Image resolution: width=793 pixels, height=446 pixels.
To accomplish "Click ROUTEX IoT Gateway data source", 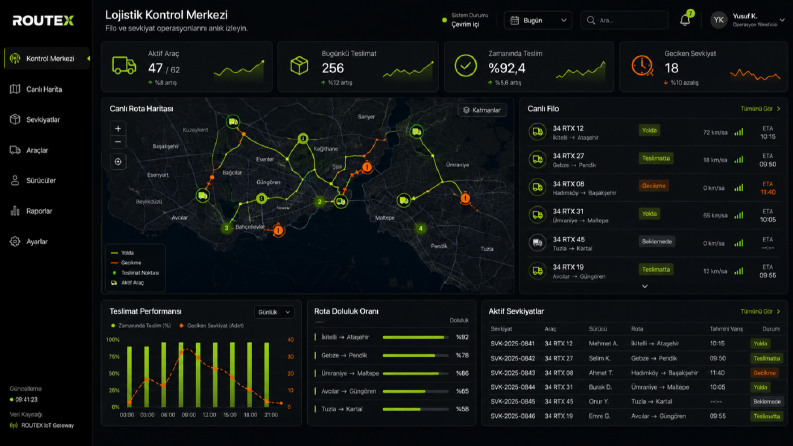I will coord(42,425).
